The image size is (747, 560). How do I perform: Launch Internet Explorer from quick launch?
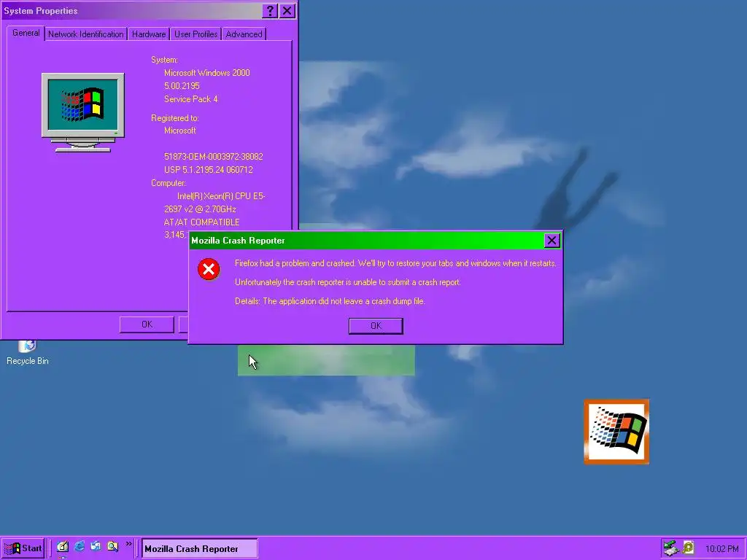pyautogui.click(x=79, y=547)
